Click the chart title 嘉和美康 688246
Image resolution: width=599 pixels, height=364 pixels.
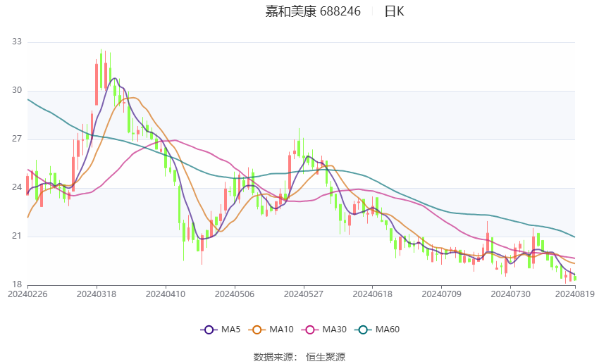tap(313, 11)
